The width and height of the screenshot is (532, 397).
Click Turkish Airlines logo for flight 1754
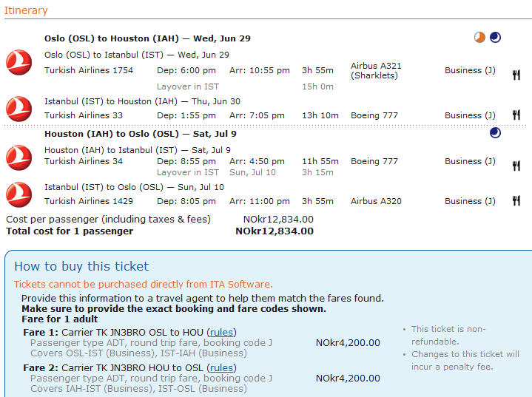point(18,62)
